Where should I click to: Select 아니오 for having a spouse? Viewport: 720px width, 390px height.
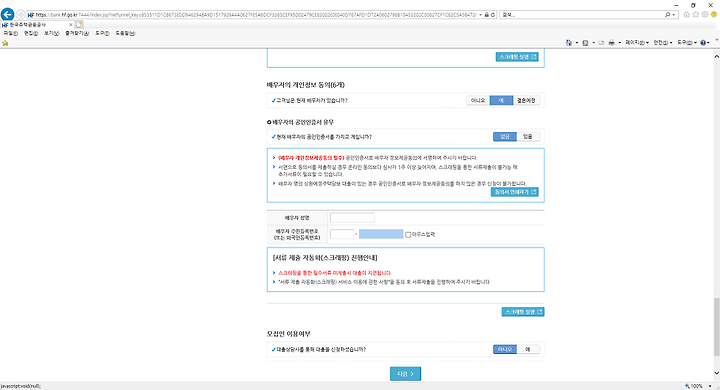coord(478,101)
